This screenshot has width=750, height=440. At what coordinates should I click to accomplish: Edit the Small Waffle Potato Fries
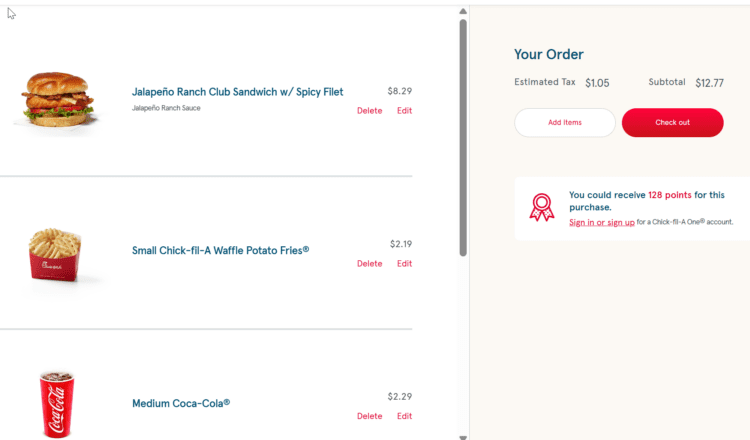point(404,264)
